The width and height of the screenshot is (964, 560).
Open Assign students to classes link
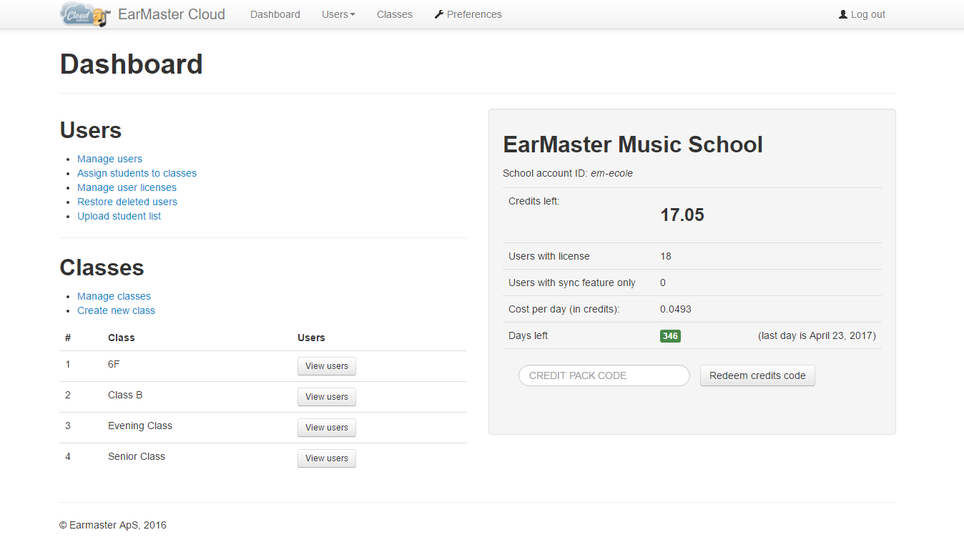tap(137, 173)
